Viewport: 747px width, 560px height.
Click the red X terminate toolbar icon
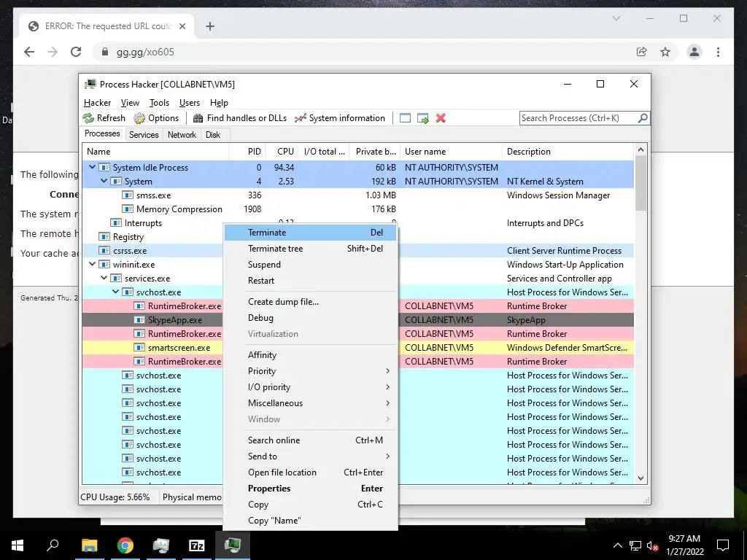(x=441, y=118)
